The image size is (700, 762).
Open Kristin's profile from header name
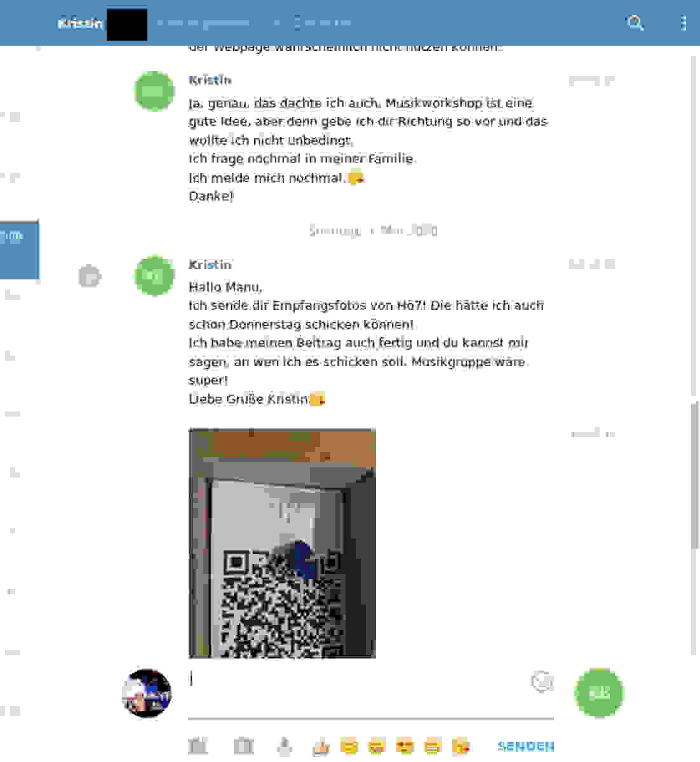(x=80, y=23)
